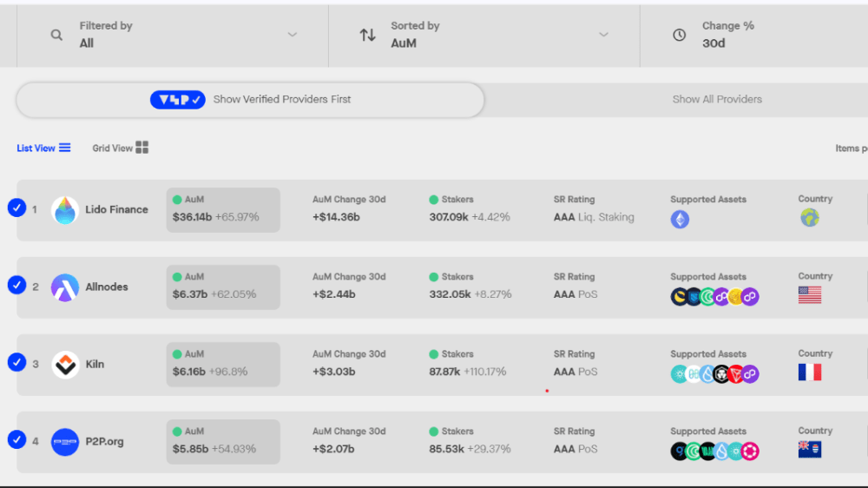This screenshot has height=488, width=868.
Task: Click Ethereum asset icon in Lido row
Action: point(680,220)
